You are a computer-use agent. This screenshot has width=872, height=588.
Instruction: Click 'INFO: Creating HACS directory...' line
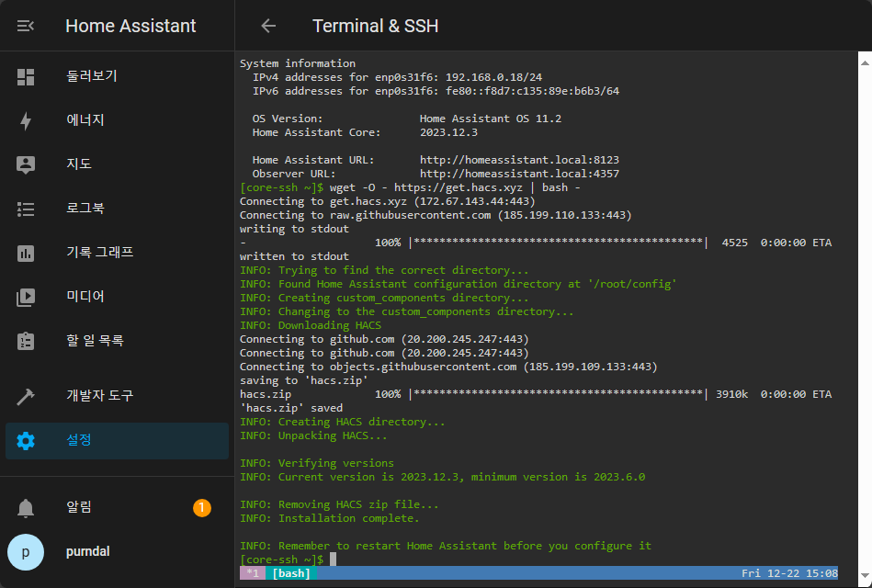click(343, 422)
